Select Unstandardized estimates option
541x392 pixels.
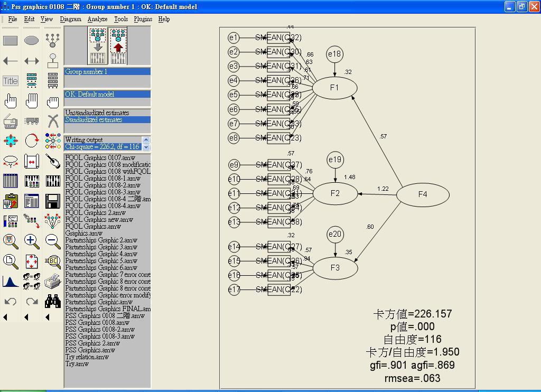click(97, 113)
